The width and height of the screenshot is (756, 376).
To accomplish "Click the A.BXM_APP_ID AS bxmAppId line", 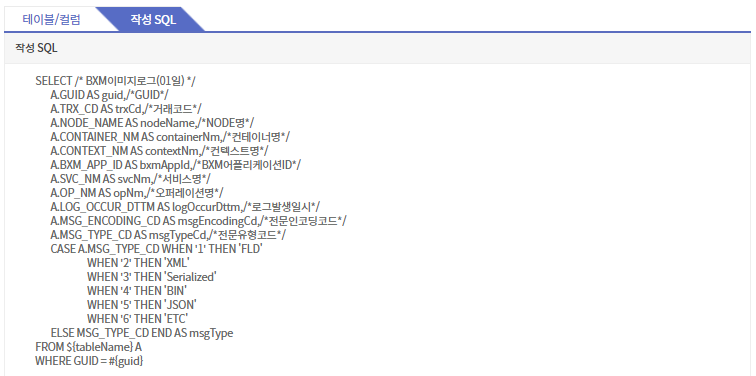I will [176, 165].
